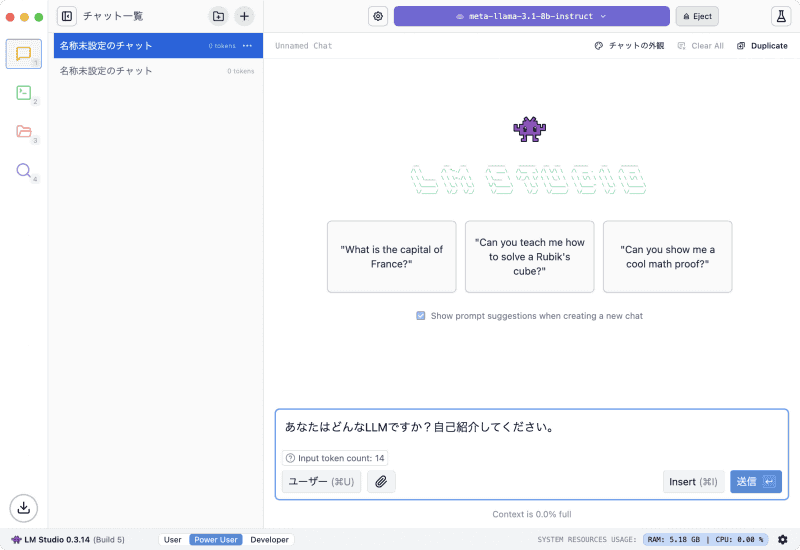This screenshot has height=550, width=800.
Task: Click the purple LM Studio mascot
Action: pos(530,129)
